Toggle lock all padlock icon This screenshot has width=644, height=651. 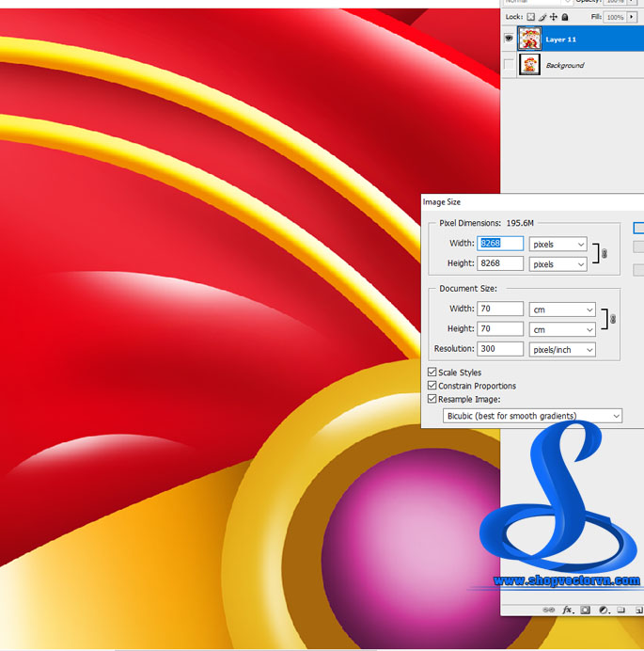565,17
